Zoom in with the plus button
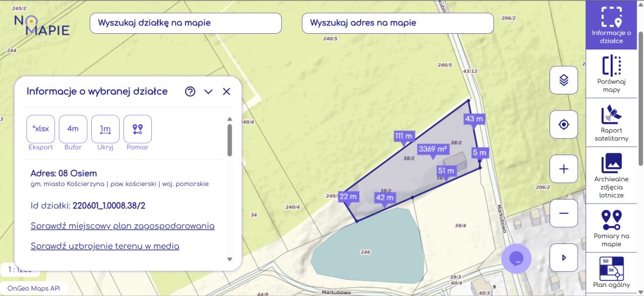The image size is (644, 296). [564, 169]
